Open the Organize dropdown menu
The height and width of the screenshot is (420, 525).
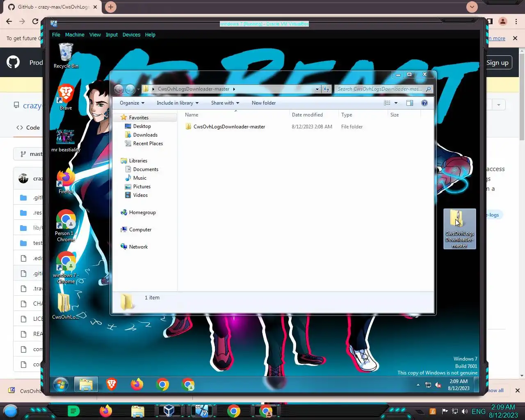(x=132, y=103)
